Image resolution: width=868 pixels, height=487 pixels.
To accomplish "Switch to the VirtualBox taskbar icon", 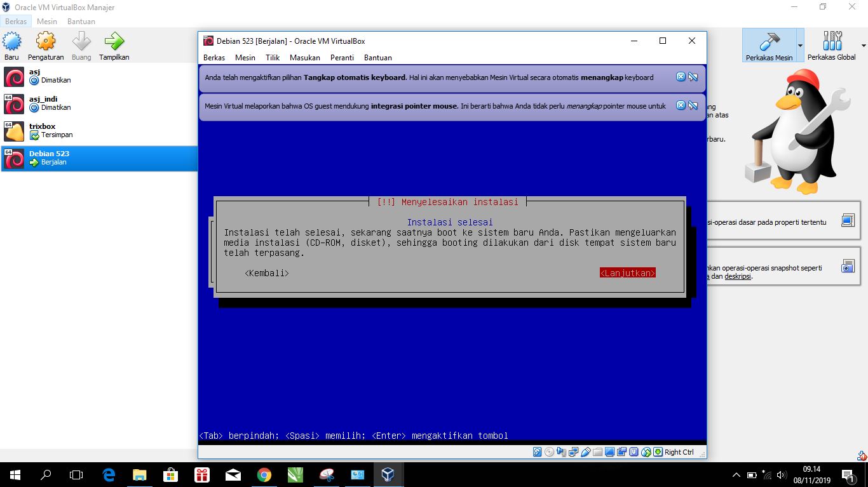I will [x=388, y=474].
